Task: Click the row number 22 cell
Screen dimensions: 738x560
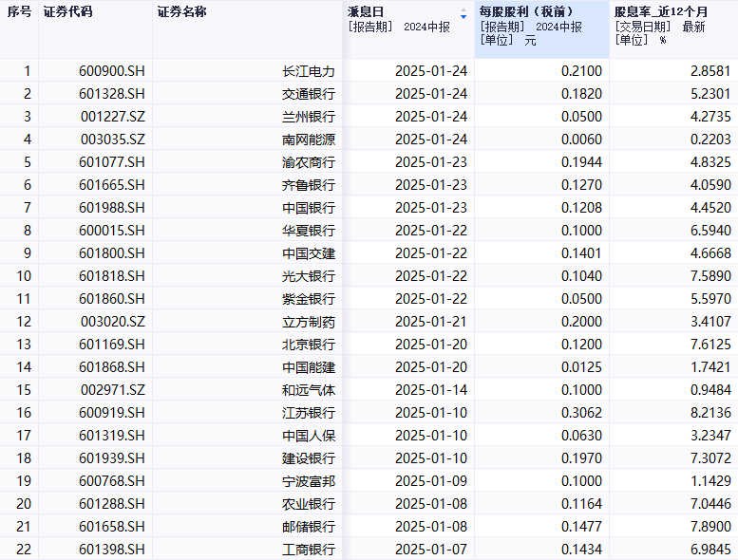Action: (x=19, y=550)
